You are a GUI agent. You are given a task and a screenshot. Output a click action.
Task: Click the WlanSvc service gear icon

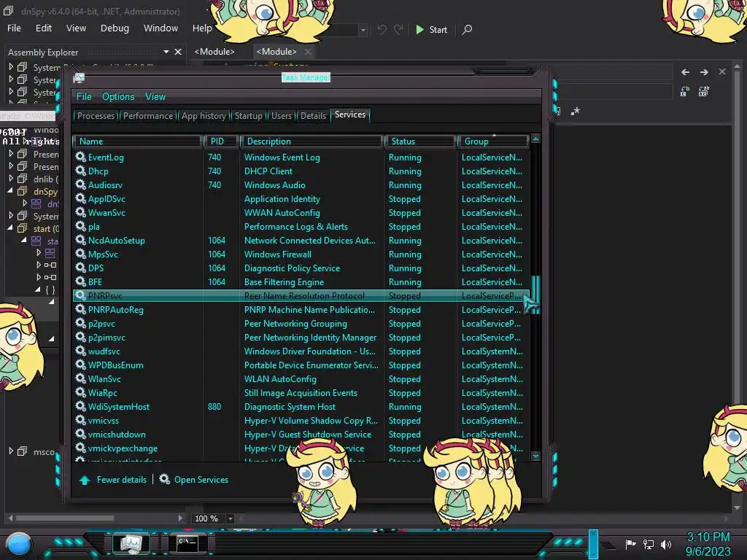[x=80, y=378]
